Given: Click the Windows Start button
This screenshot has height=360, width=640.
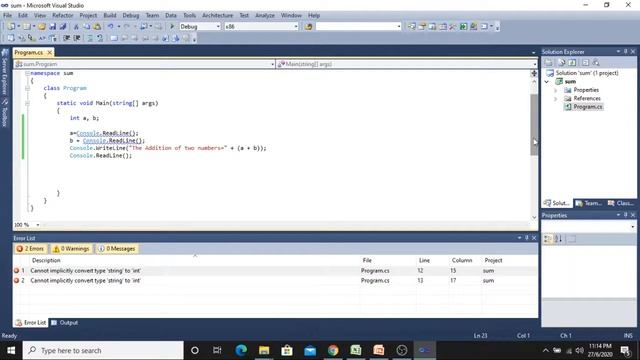Looking at the screenshot, I should pos(11,350).
